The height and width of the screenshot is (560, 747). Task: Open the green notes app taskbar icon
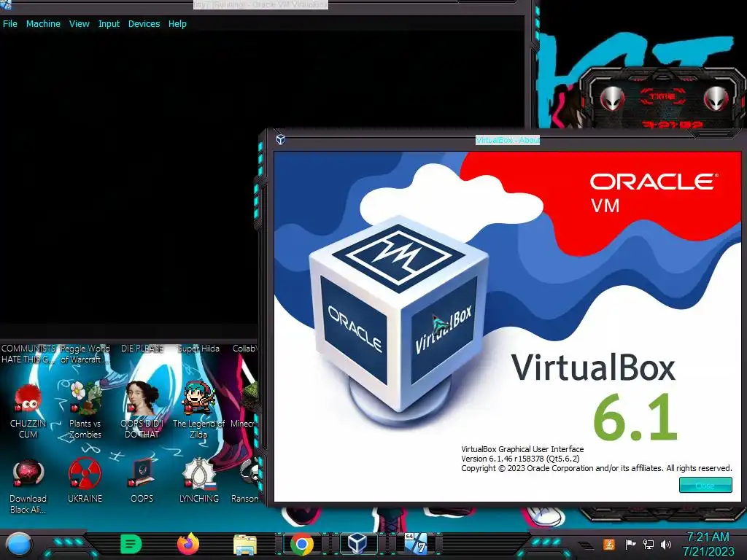tap(131, 544)
